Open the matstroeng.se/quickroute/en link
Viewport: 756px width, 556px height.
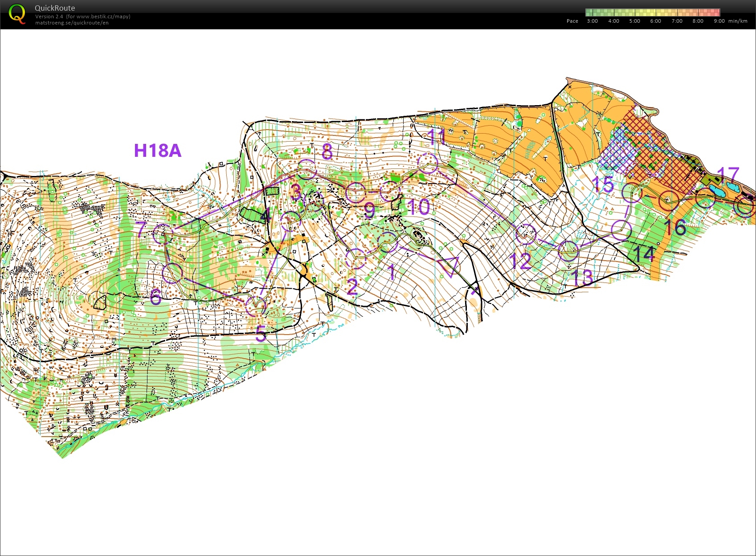point(72,23)
